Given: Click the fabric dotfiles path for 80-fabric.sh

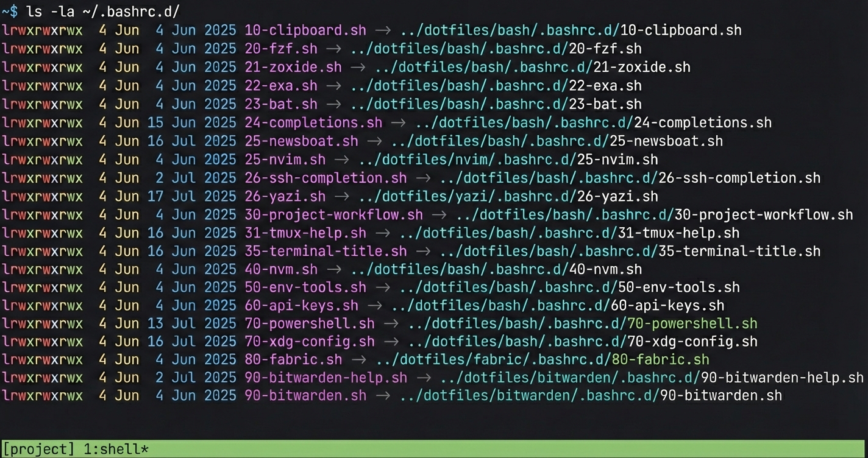Looking at the screenshot, I should click(x=542, y=359).
